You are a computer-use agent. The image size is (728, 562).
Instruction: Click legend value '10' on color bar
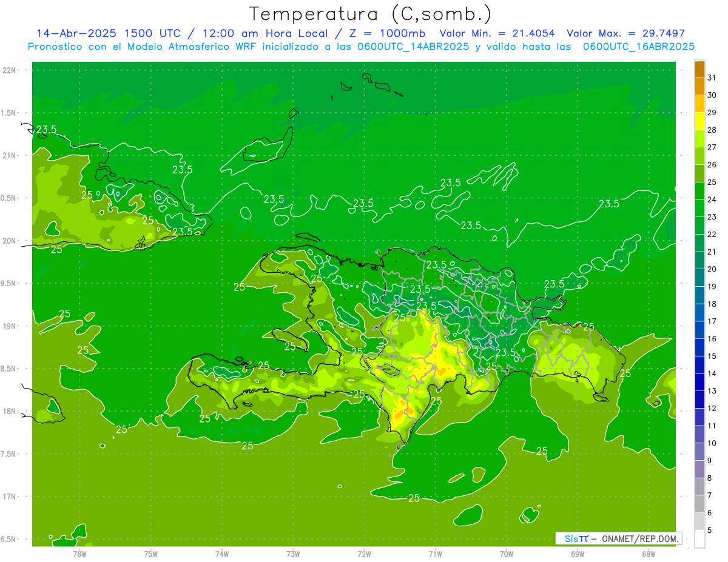712,443
